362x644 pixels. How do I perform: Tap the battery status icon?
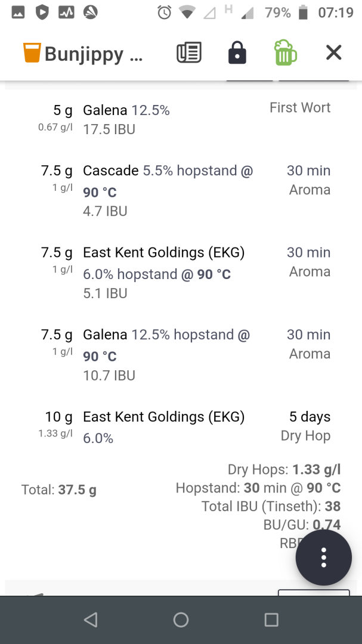coord(304,13)
